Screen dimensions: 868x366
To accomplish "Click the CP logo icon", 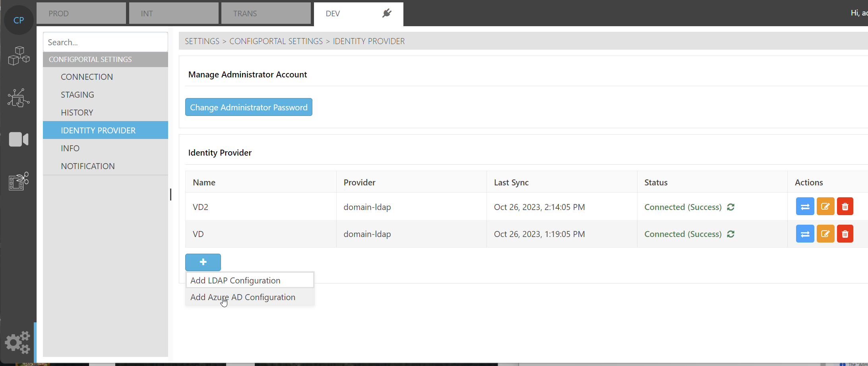I will (x=19, y=20).
